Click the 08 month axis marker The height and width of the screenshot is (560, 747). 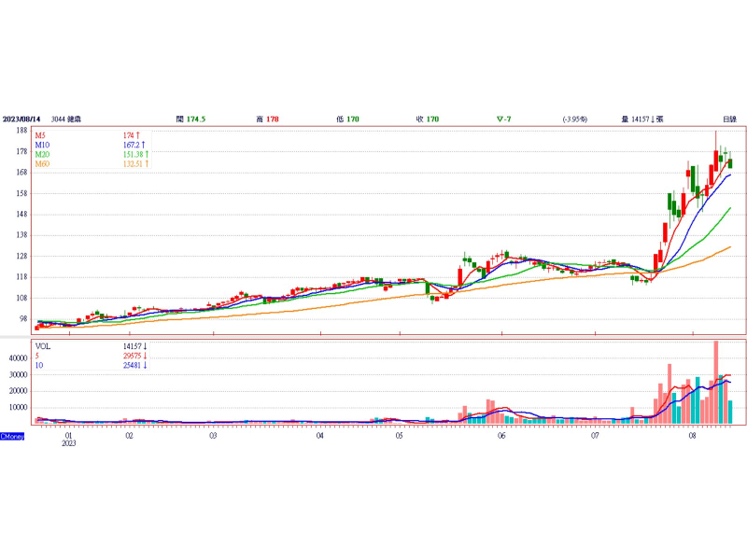point(692,436)
